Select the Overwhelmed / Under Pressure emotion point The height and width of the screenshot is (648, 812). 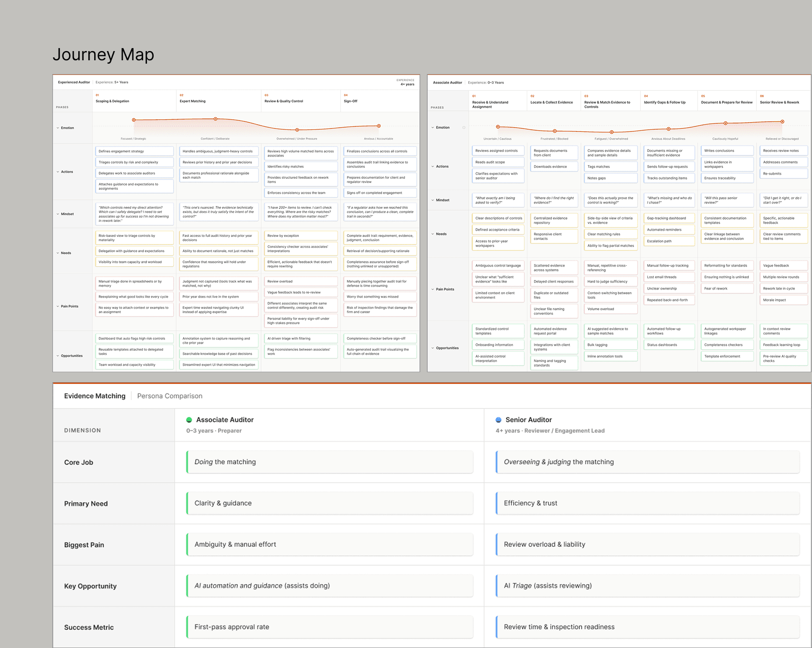click(297, 130)
